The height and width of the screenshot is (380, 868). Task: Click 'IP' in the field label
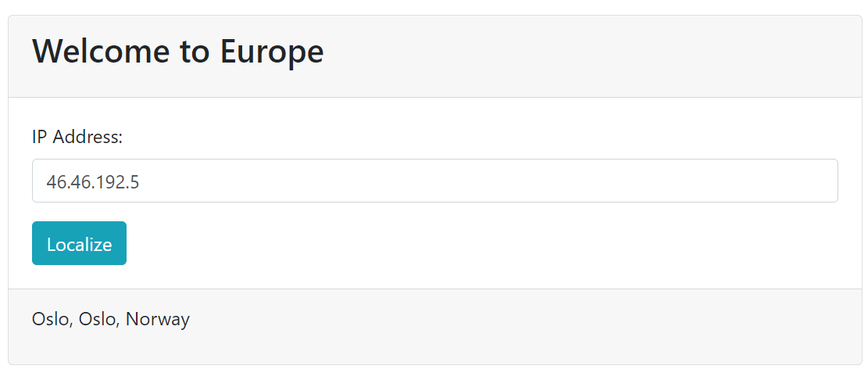click(40, 138)
